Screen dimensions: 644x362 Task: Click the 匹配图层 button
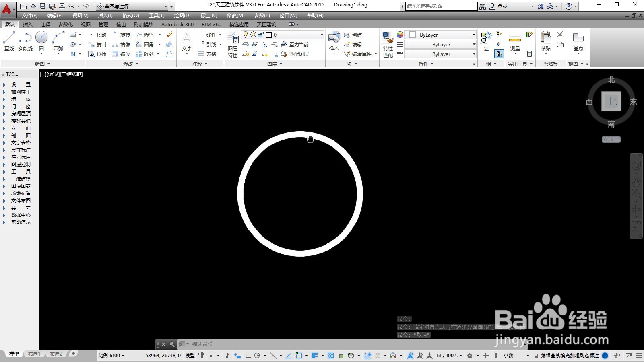295,54
